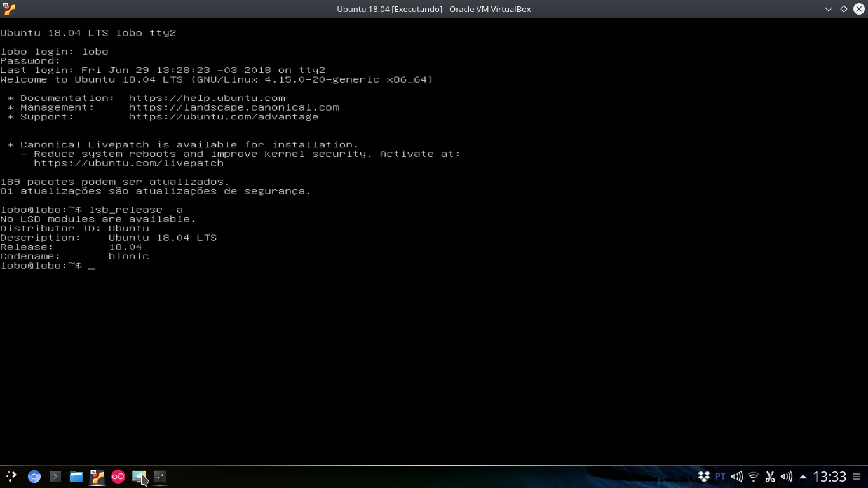The image size is (868, 488).
Task: Expand the hidden system tray icons arrow
Action: coord(803,477)
